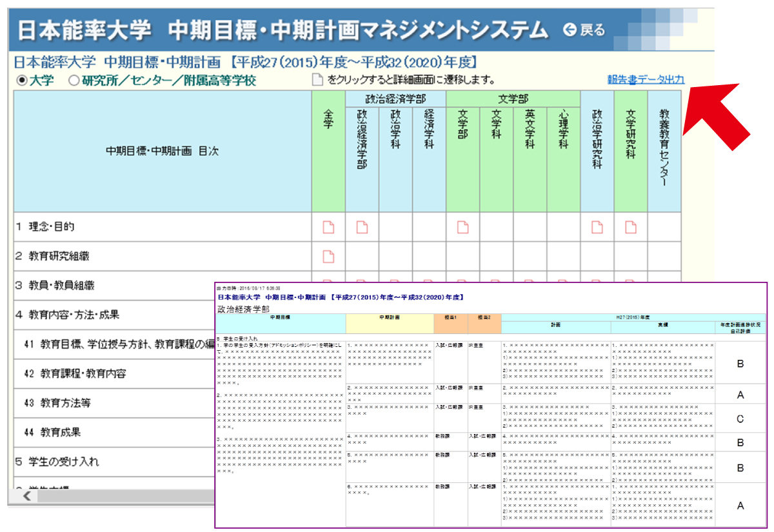Click the 戻る back link in header

592,30
